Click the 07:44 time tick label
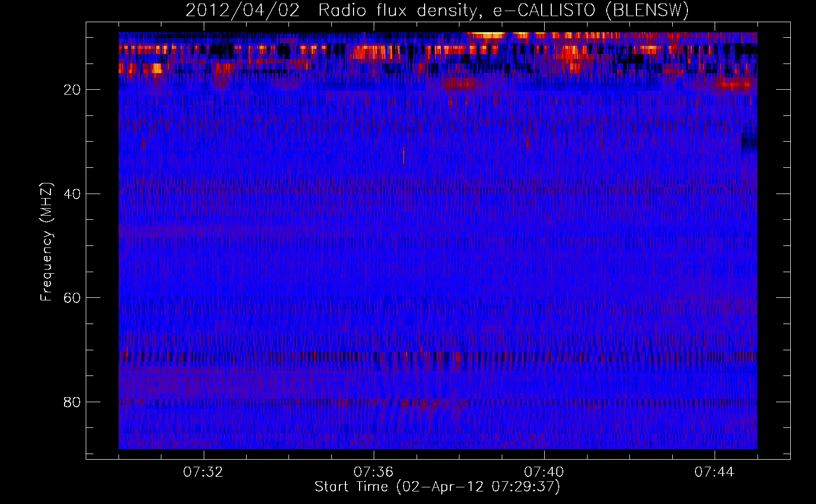Image resolution: width=816 pixels, height=504 pixels. [715, 472]
